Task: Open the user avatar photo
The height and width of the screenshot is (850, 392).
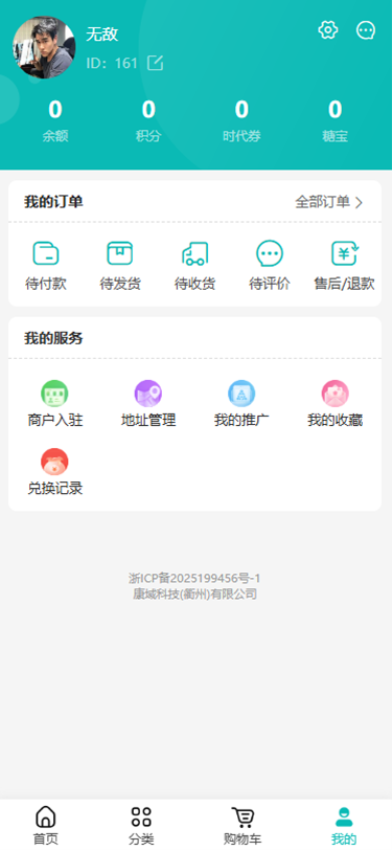Action: (44, 48)
